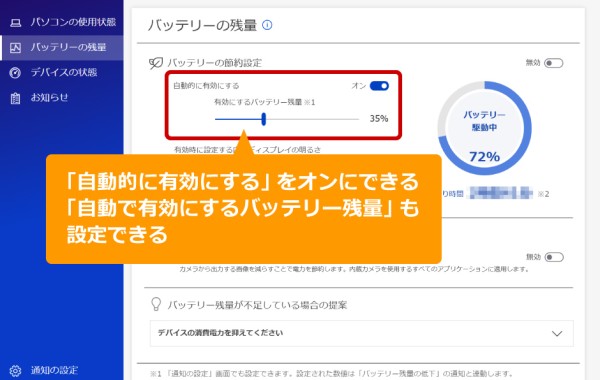Click the バッテリー残量が不足している場合の提案 heading

point(257,305)
